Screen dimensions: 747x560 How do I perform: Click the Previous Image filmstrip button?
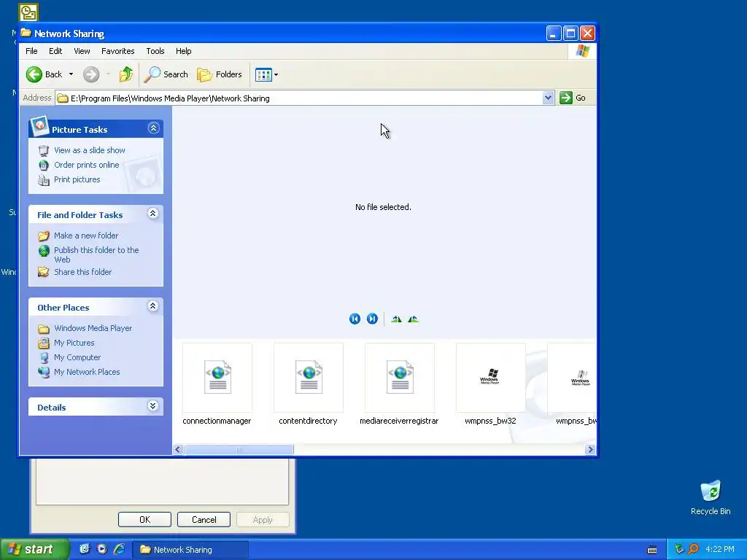pyautogui.click(x=355, y=319)
